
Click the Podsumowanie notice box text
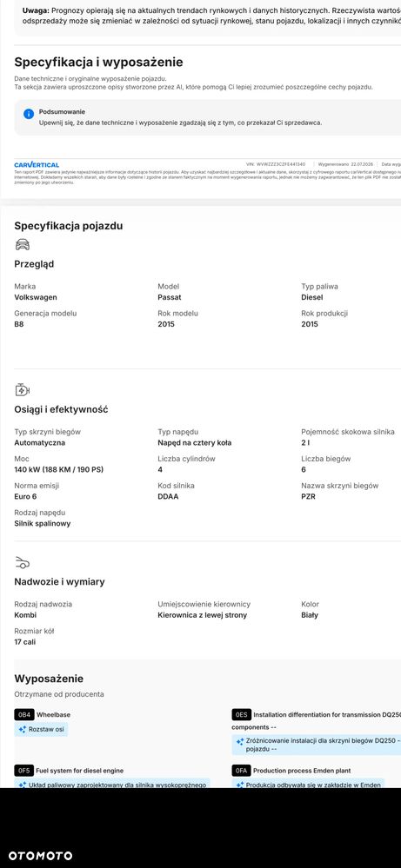pyautogui.click(x=181, y=117)
